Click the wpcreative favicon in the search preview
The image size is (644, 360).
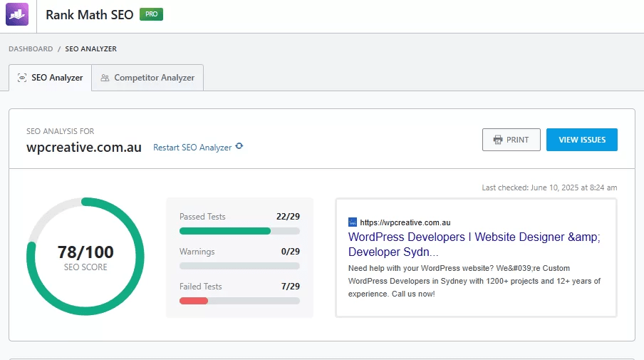[353, 222]
